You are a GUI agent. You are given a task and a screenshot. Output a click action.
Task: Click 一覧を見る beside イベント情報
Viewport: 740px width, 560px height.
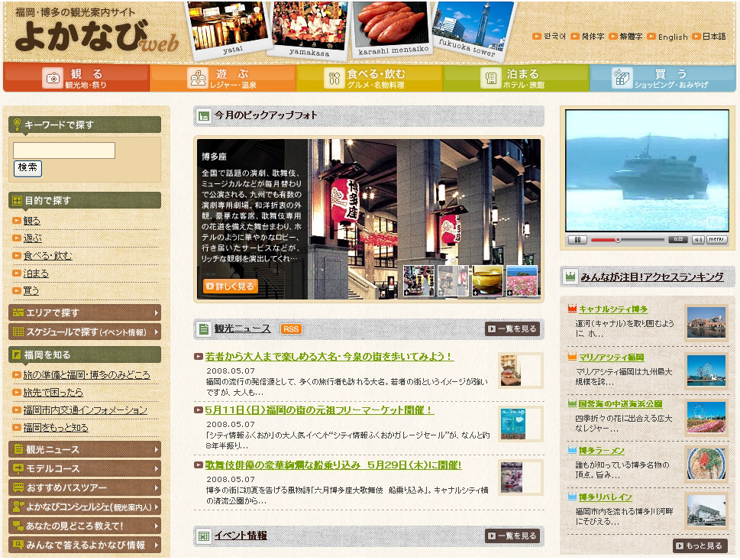point(512,536)
